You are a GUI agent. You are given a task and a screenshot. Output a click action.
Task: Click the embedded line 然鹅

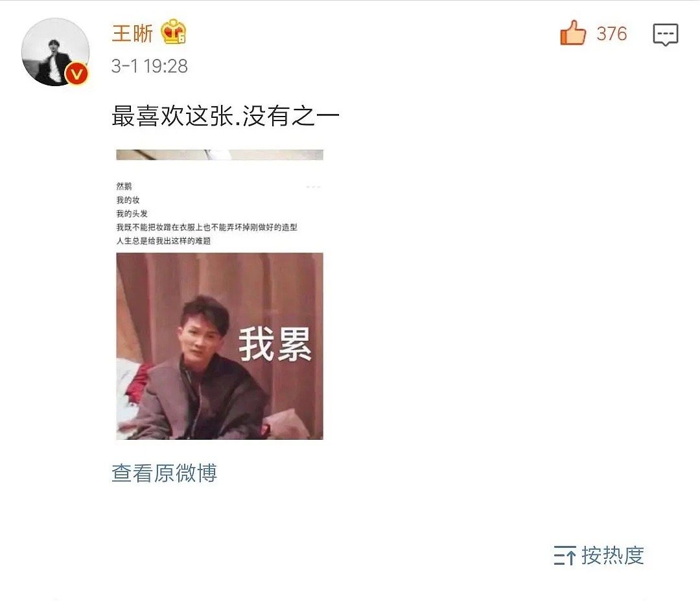124,186
